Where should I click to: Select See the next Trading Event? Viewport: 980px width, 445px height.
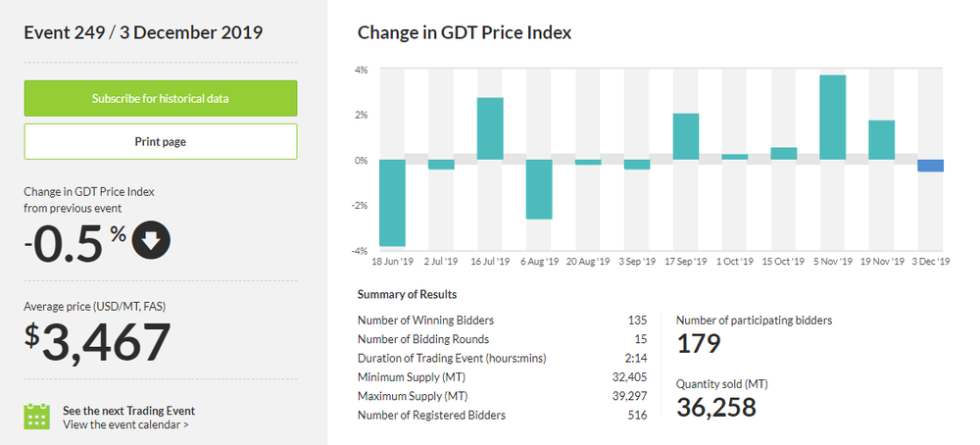128,411
